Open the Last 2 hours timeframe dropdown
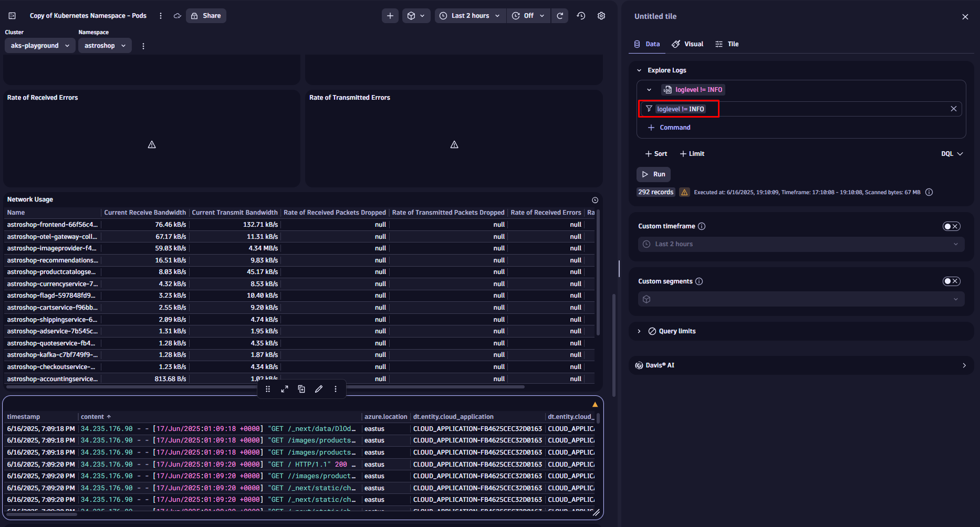This screenshot has height=527, width=980. pos(470,15)
